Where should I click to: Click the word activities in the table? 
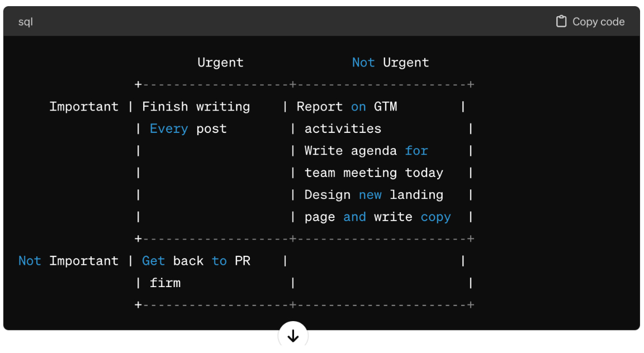click(x=343, y=129)
